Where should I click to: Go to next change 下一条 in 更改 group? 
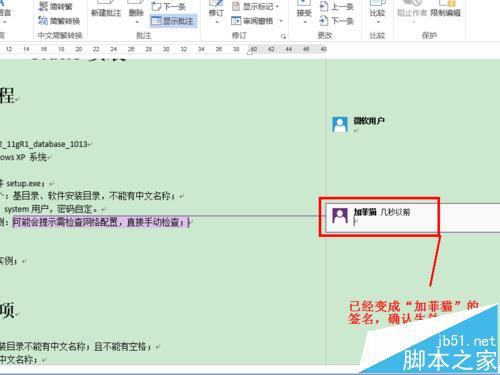point(336,21)
